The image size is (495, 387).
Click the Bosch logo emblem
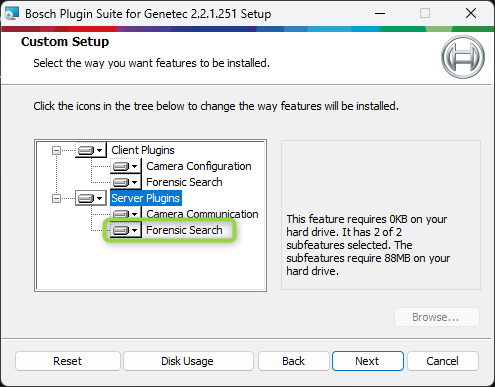pyautogui.click(x=463, y=57)
